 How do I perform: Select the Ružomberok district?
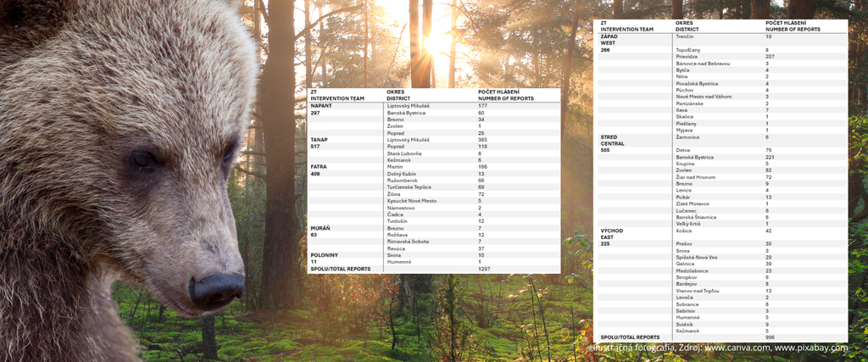coord(401,181)
